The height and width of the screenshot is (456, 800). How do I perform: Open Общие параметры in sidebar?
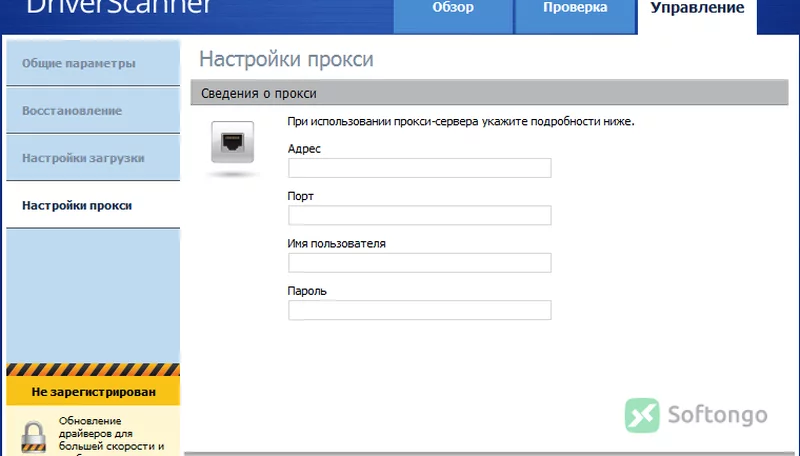coord(93,63)
